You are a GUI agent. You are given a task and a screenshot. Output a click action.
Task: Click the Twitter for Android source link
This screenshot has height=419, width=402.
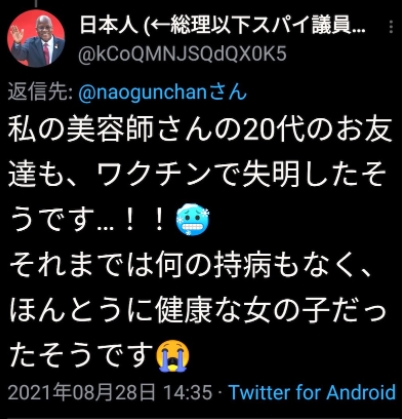coord(312,392)
